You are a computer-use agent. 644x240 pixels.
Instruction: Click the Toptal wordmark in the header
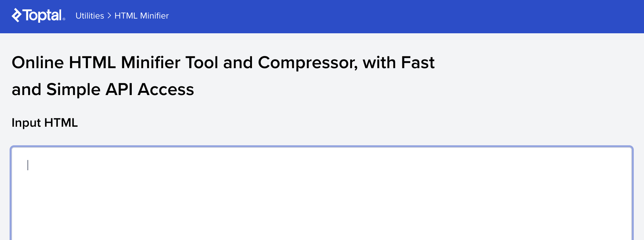click(x=42, y=15)
